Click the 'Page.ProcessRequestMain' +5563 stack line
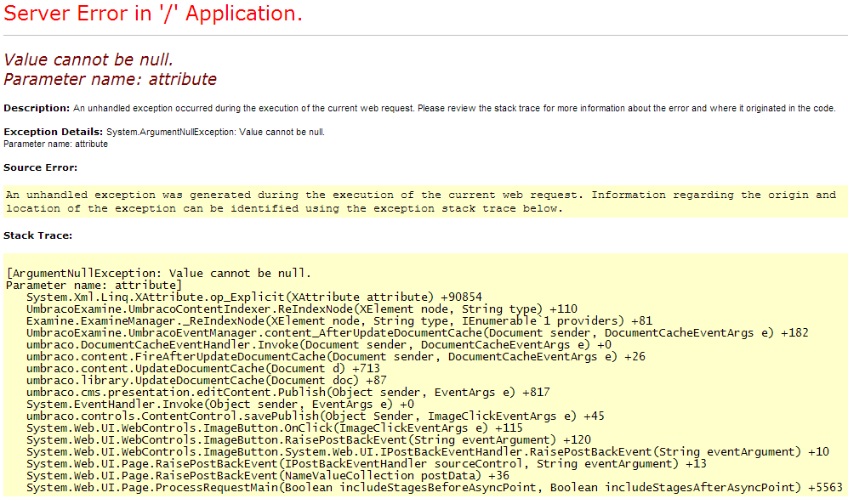Image resolution: width=848 pixels, height=504 pixels. click(x=435, y=487)
